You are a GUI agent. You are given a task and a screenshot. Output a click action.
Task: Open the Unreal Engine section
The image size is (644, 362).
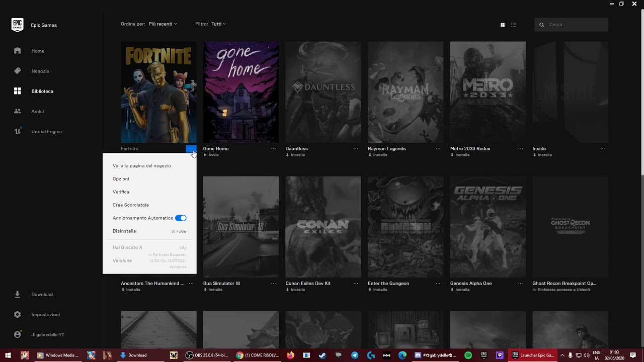[x=47, y=131]
